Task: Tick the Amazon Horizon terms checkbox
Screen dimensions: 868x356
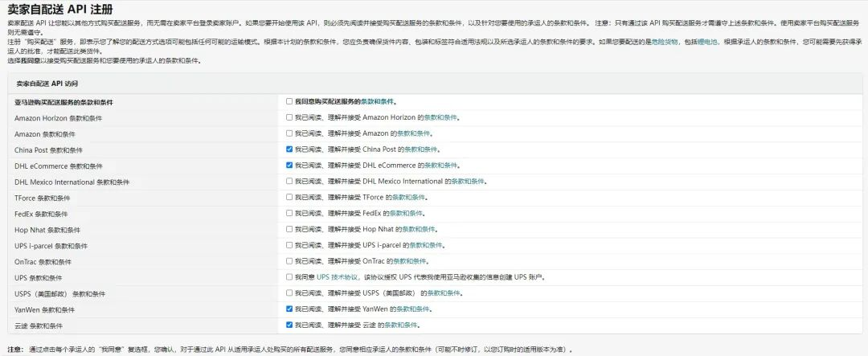Action: tap(289, 118)
